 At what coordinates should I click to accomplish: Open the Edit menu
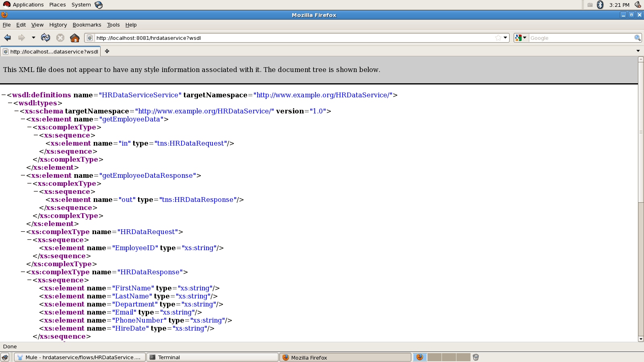point(21,25)
